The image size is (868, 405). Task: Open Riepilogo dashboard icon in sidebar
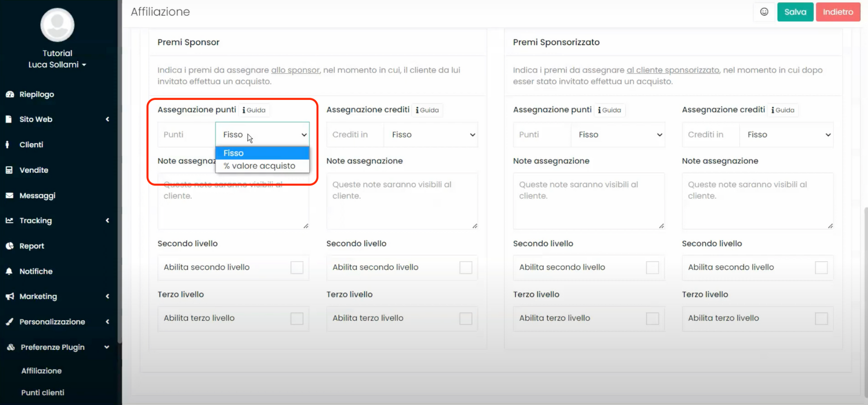coord(9,94)
